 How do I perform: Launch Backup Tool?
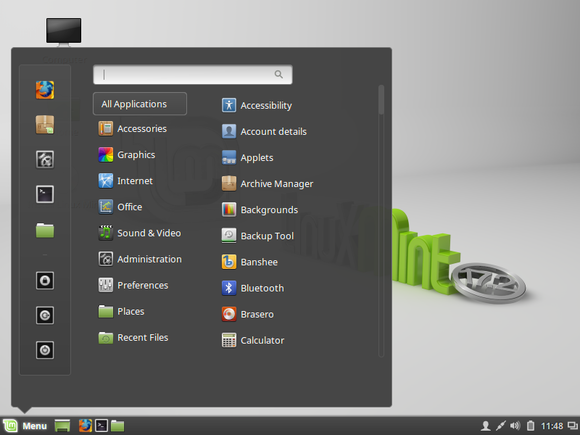(x=257, y=236)
